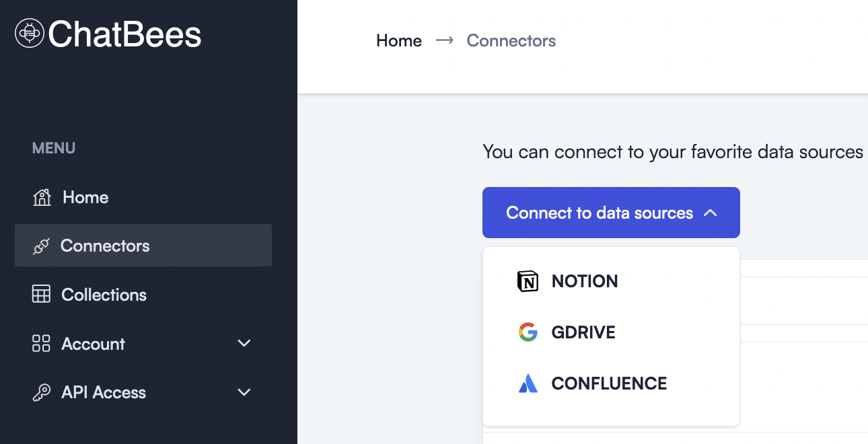Click the plug icon next to Connectors

click(41, 246)
